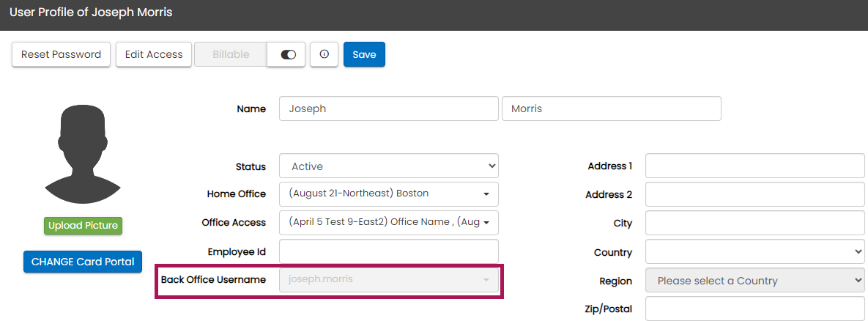Click the Employee Id input field

pyautogui.click(x=388, y=251)
